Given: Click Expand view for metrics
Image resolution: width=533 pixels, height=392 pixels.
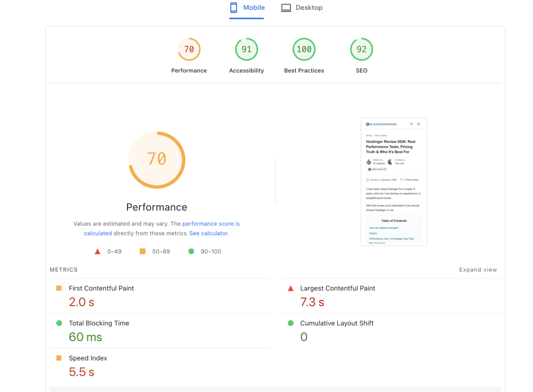Looking at the screenshot, I should click(478, 270).
